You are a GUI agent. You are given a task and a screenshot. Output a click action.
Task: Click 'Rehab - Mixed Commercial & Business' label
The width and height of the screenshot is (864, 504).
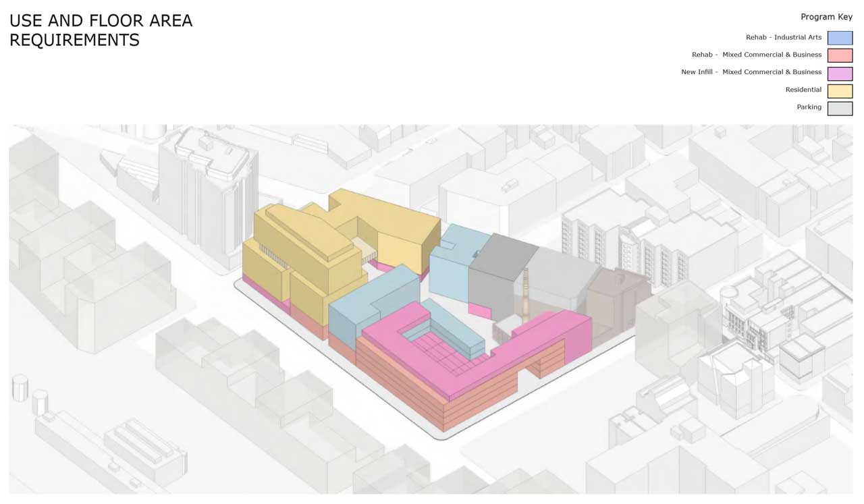click(x=757, y=55)
